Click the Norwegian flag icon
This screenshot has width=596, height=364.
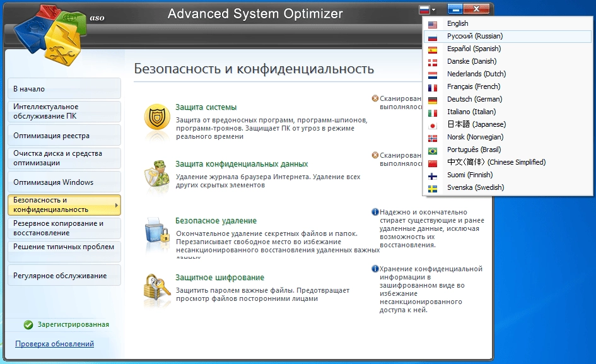(433, 138)
